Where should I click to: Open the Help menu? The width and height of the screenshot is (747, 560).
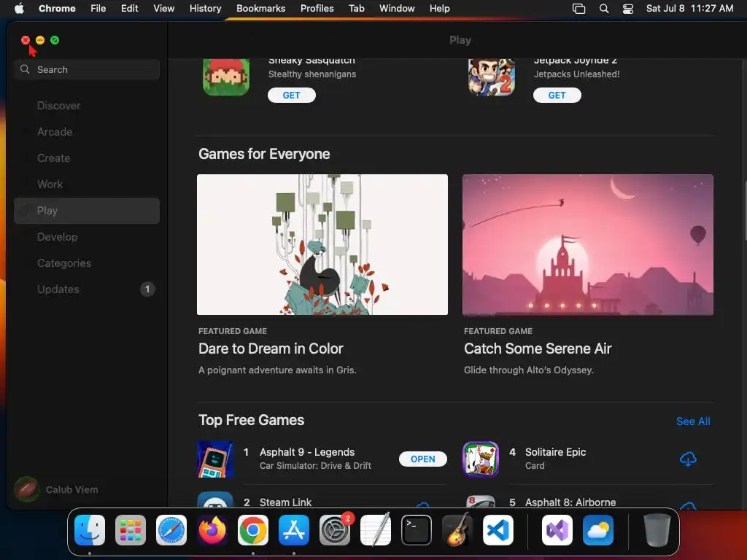click(439, 9)
